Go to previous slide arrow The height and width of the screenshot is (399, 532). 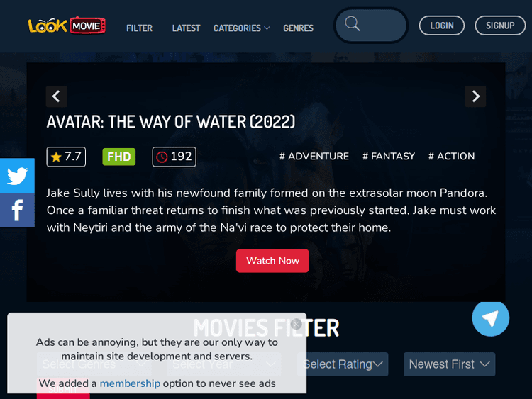56,96
